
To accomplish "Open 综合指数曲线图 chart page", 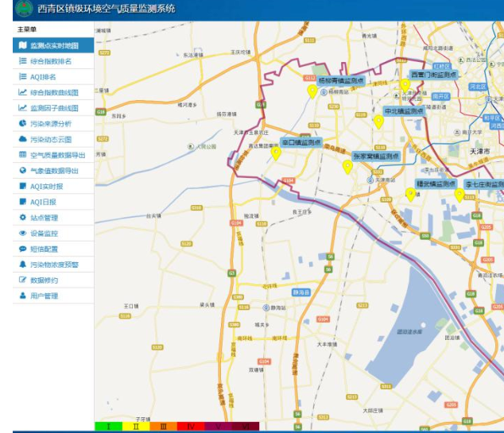I will pos(53,92).
